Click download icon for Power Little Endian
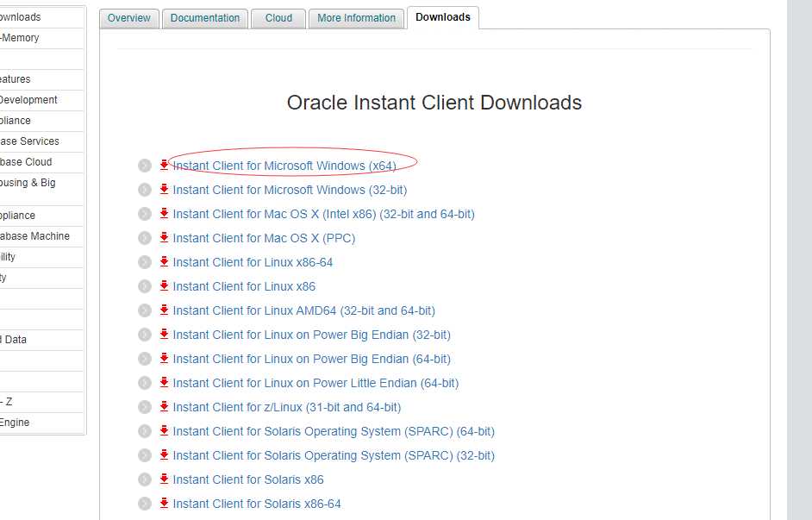Screen dimensions: 812x520 (x=164, y=382)
